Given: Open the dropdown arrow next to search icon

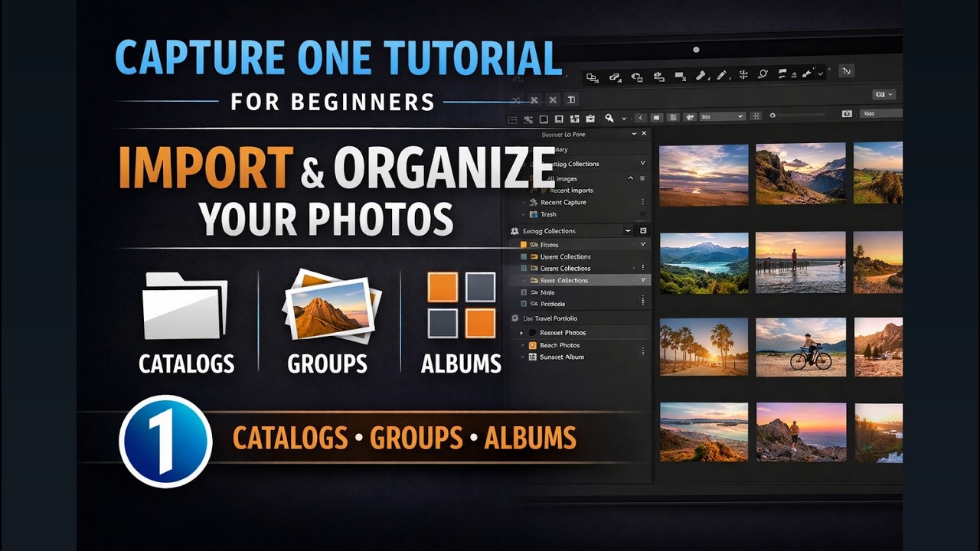Looking at the screenshot, I should coord(624,119).
